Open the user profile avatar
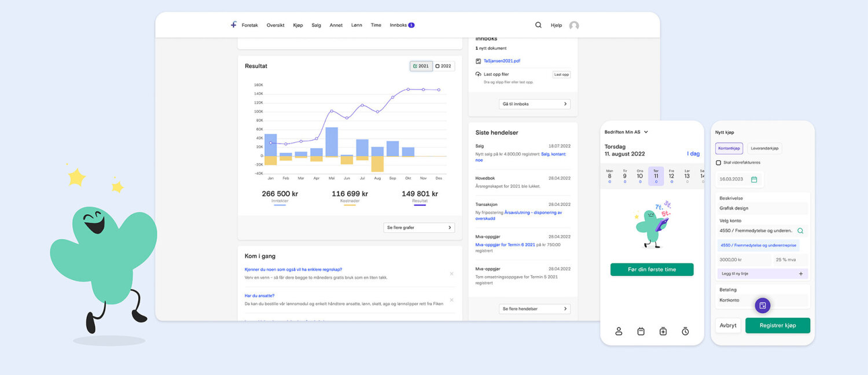 pyautogui.click(x=573, y=25)
